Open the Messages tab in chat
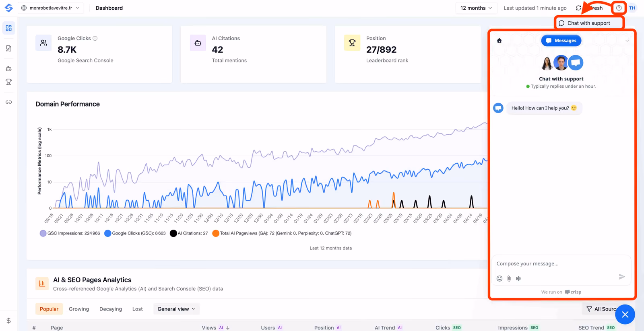The height and width of the screenshot is (331, 644). point(561,41)
